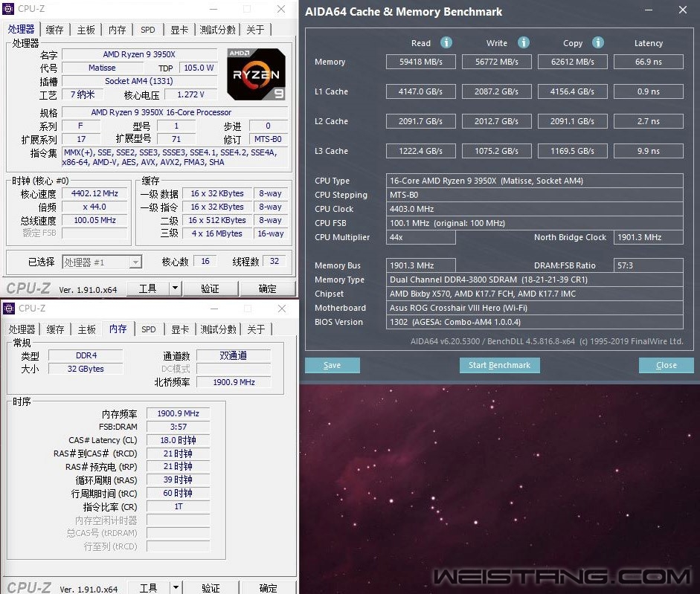Minimize the AIDA64 benchmark window
The height and width of the screenshot is (594, 700).
pos(649,10)
